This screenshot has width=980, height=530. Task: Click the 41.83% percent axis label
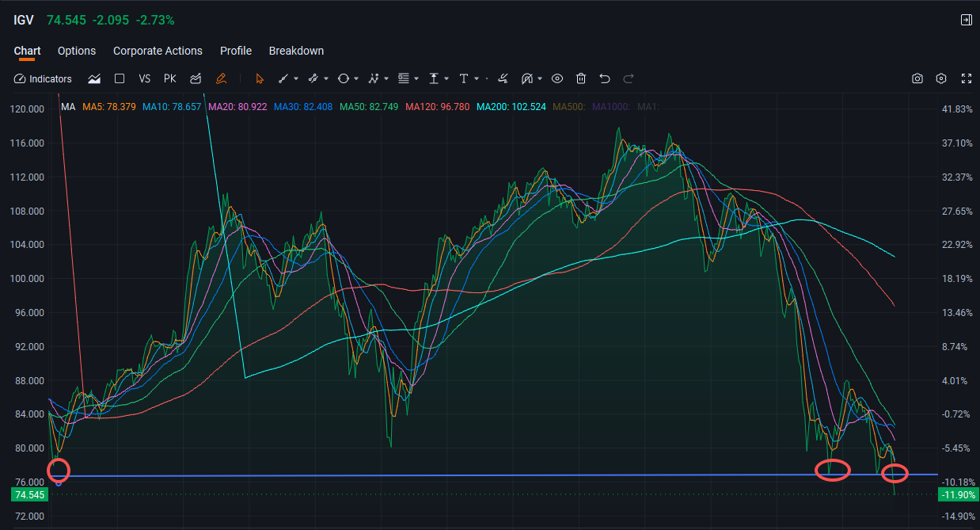pos(955,109)
